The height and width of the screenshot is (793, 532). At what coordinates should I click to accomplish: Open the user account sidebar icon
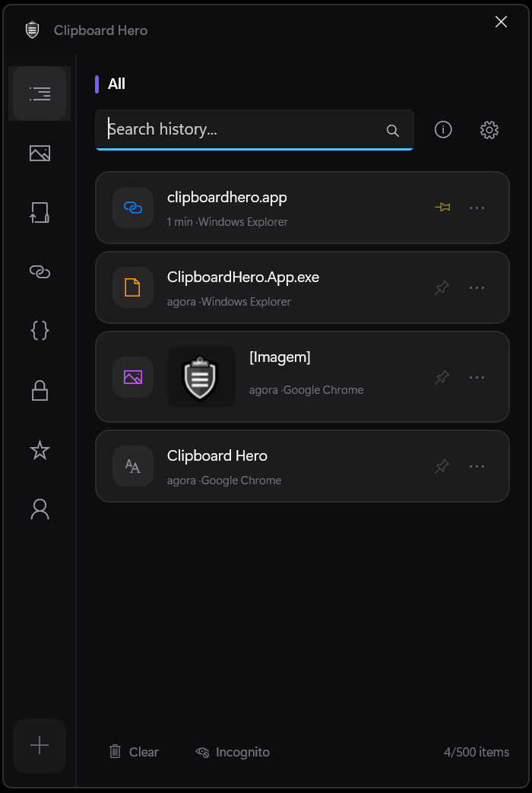pyautogui.click(x=40, y=509)
